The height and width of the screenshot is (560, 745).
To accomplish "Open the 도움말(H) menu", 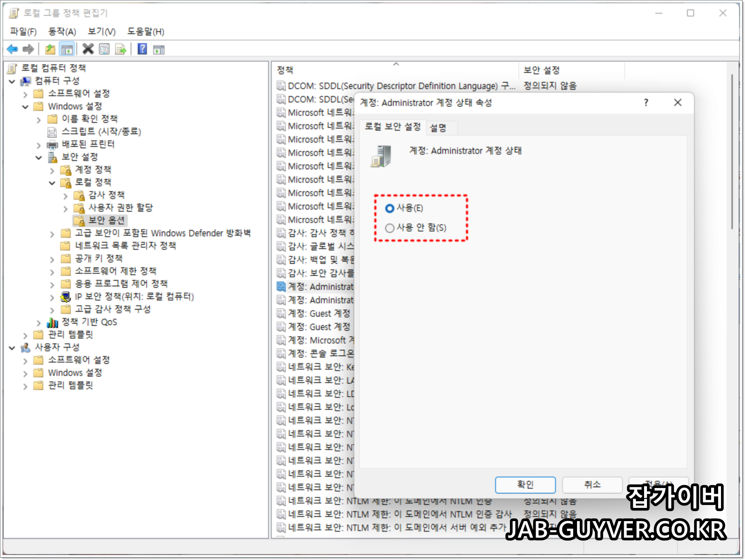I will click(x=146, y=31).
